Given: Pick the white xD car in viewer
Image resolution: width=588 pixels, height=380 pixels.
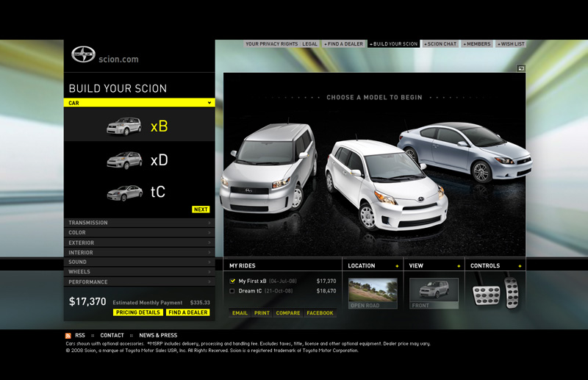Looking at the screenshot, I should click(387, 186).
